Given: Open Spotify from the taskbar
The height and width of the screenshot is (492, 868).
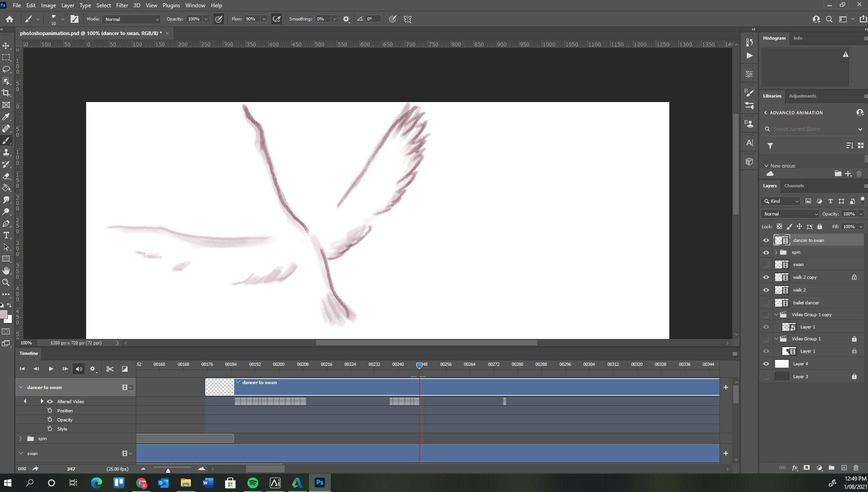Looking at the screenshot, I should (252, 483).
